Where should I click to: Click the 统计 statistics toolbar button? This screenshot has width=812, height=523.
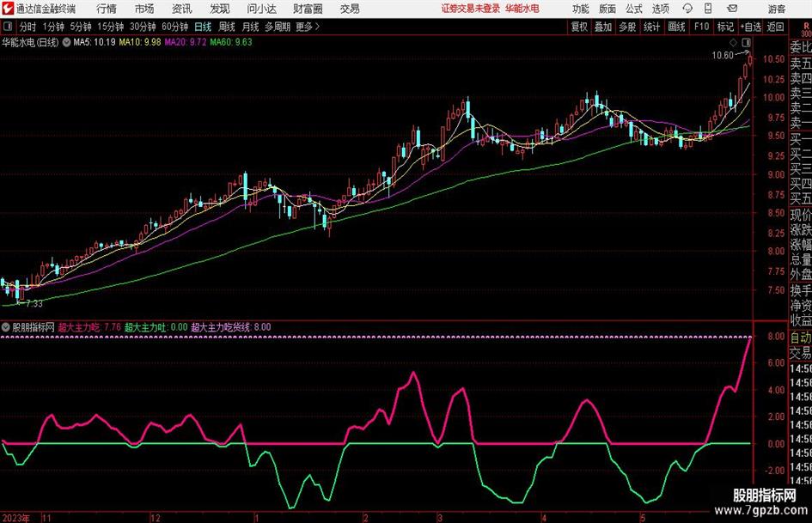[651, 27]
